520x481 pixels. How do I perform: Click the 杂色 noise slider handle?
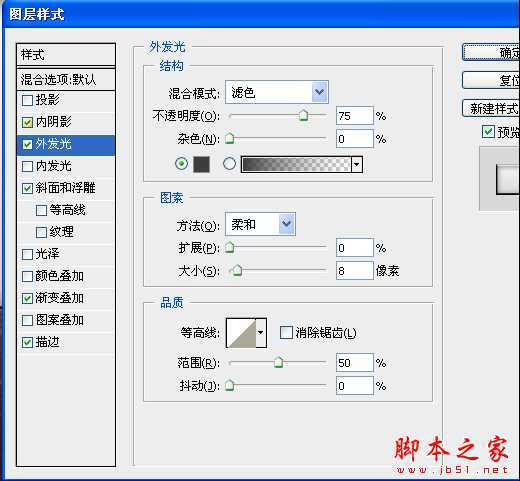[x=229, y=138]
